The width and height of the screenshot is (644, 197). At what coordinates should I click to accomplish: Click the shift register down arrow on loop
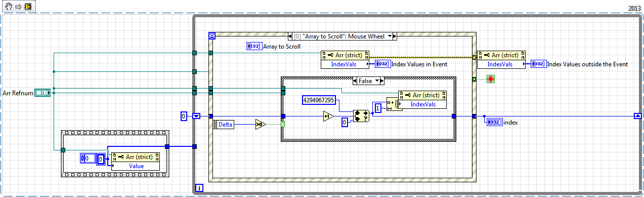(x=196, y=116)
